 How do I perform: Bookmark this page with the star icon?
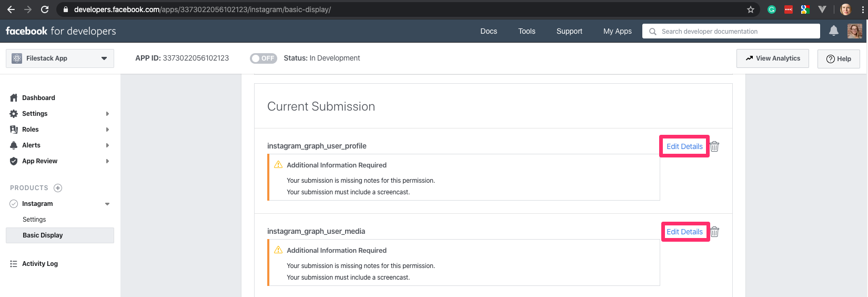[x=751, y=9]
